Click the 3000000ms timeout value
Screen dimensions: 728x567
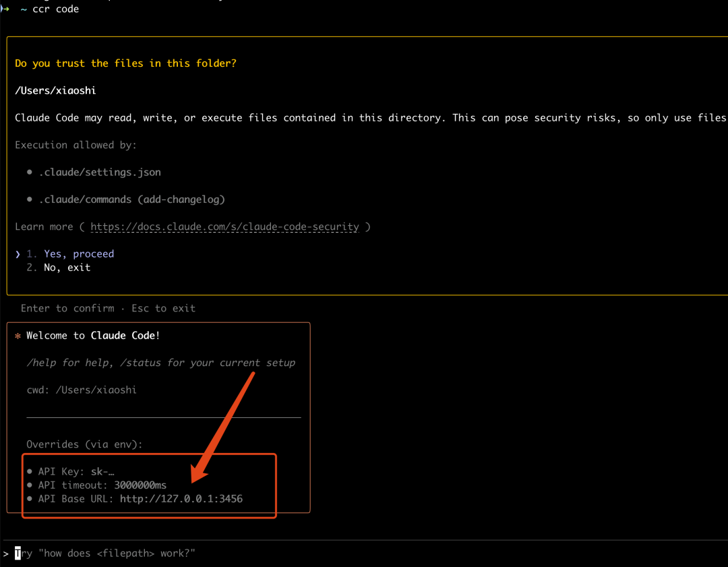pyautogui.click(x=140, y=485)
